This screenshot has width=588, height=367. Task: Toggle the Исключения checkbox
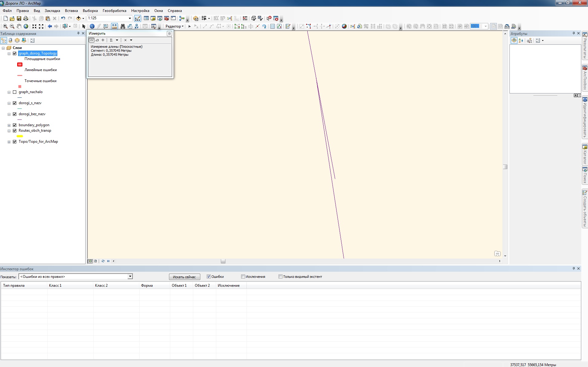click(x=243, y=277)
